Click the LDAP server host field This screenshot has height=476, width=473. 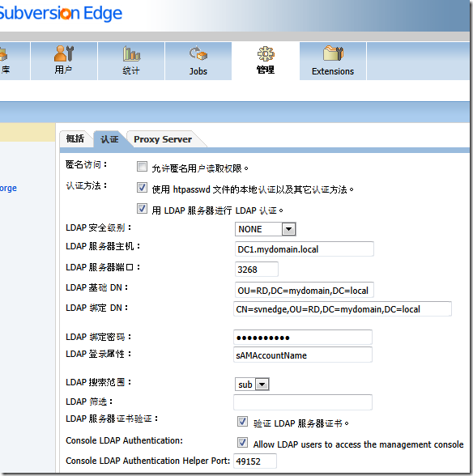click(x=304, y=249)
